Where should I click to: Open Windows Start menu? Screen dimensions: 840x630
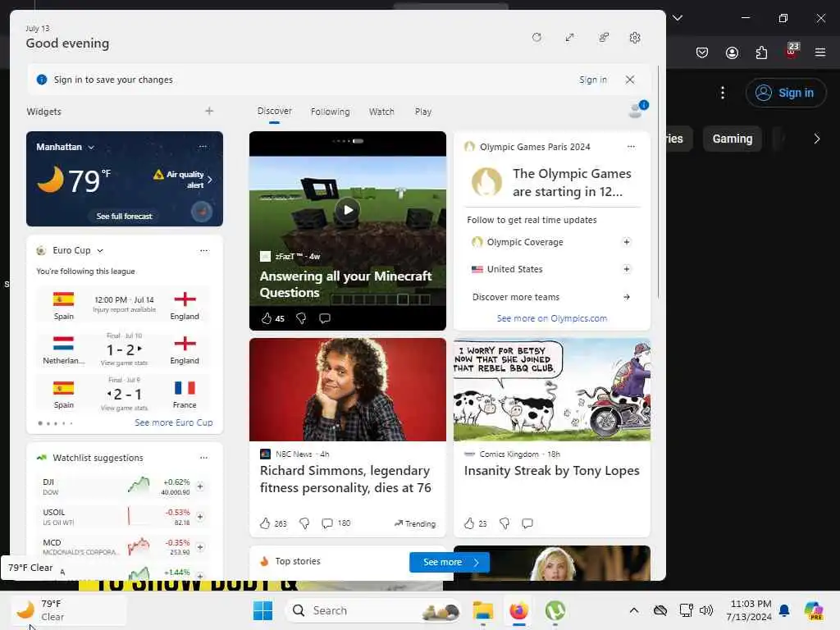point(262,610)
